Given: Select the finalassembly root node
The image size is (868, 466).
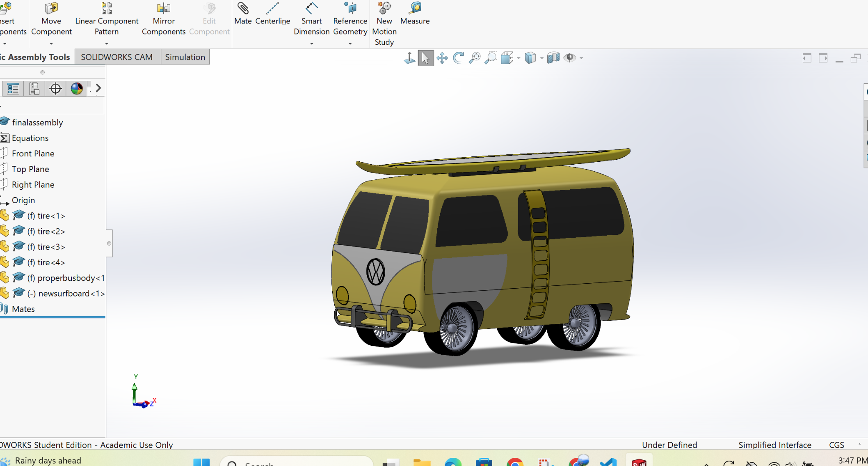Looking at the screenshot, I should (37, 122).
